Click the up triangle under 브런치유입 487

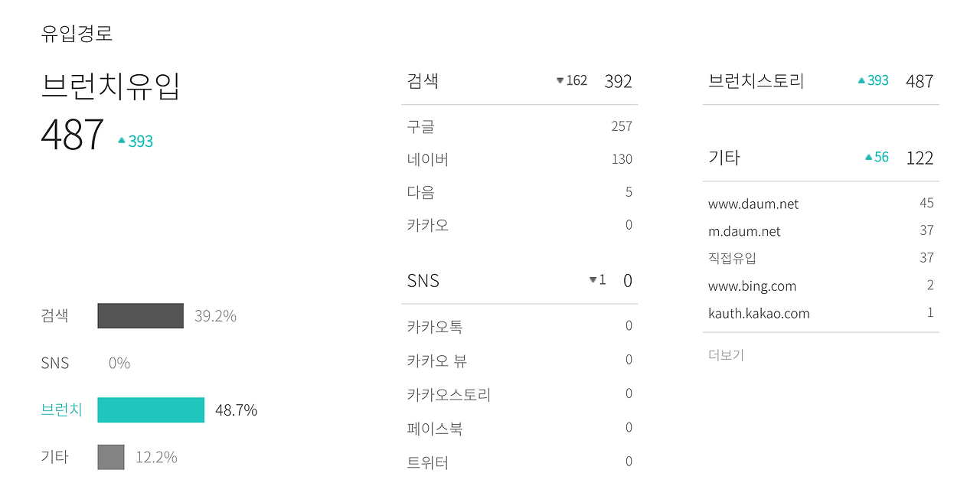(x=122, y=140)
